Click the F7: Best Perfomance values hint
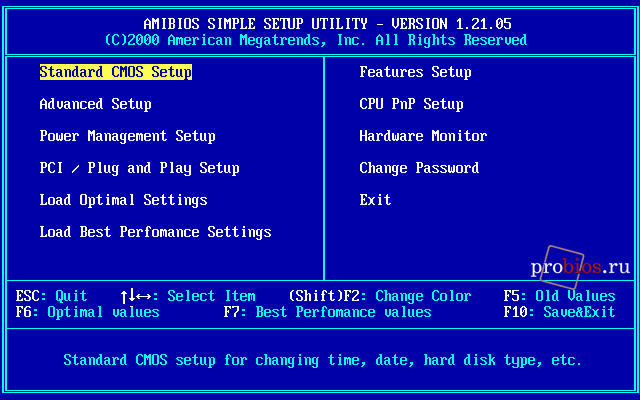This screenshot has height=400, width=640. pos(327,312)
